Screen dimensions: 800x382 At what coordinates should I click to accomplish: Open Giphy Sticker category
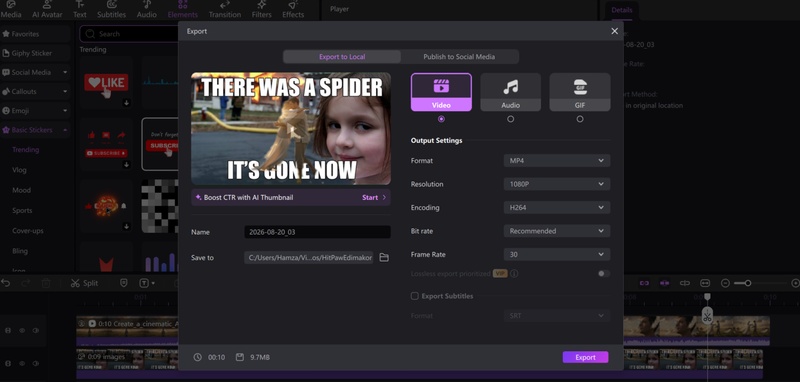pos(35,53)
